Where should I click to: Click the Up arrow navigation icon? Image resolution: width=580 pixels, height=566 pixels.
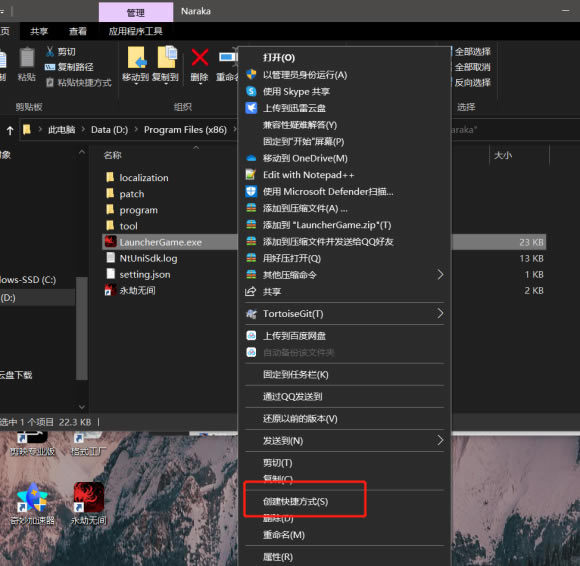(x=10, y=130)
